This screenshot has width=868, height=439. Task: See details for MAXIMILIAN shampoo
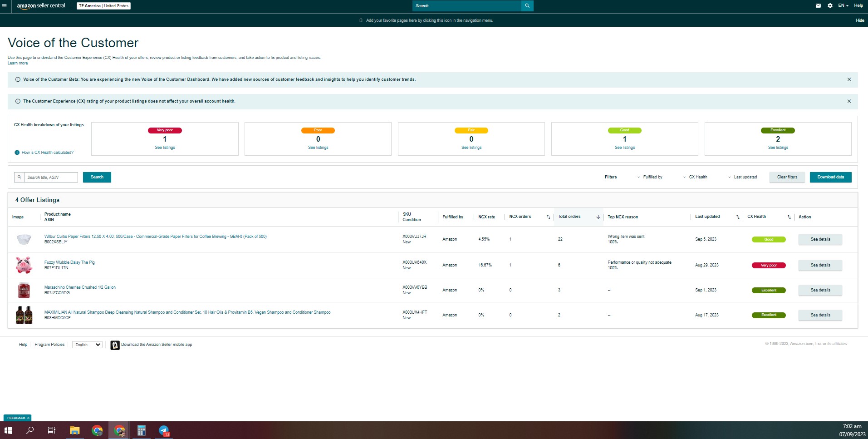(x=820, y=315)
